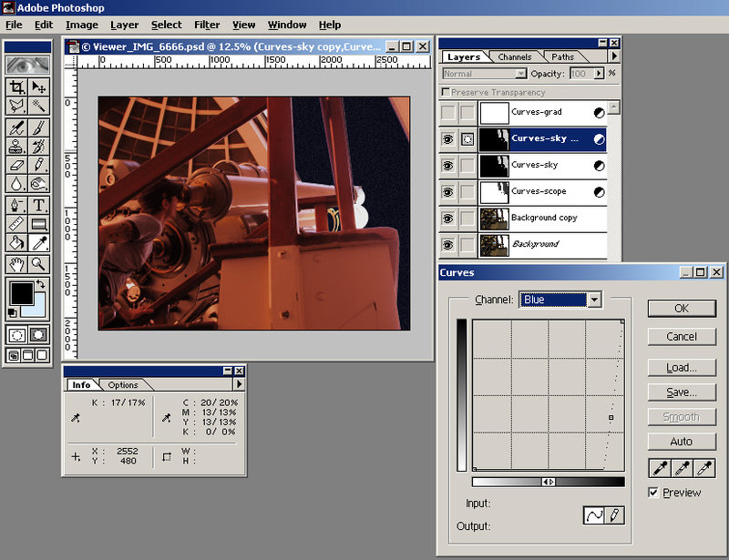This screenshot has width=729, height=560.
Task: Switch to the Paths tab
Action: click(562, 56)
